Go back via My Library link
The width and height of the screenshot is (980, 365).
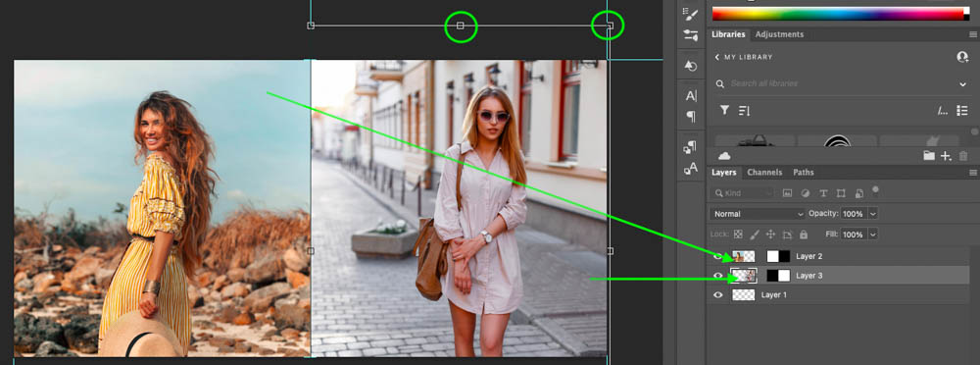[744, 57]
